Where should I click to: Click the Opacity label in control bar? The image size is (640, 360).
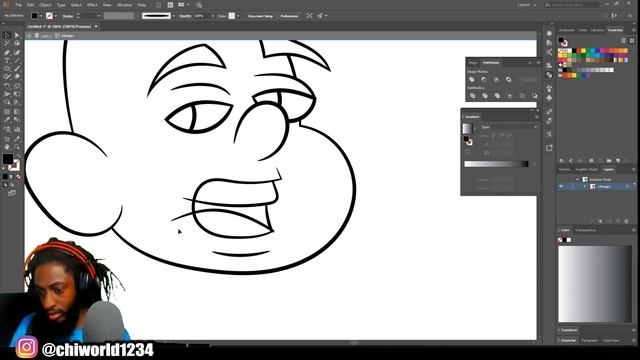point(185,16)
